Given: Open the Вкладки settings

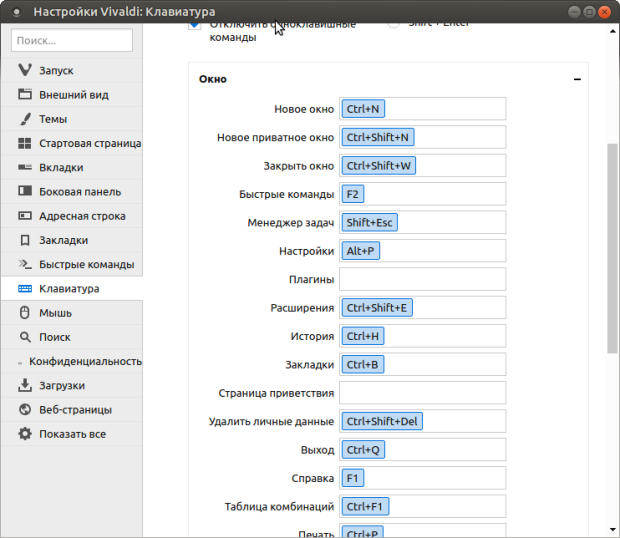Looking at the screenshot, I should pos(61,167).
